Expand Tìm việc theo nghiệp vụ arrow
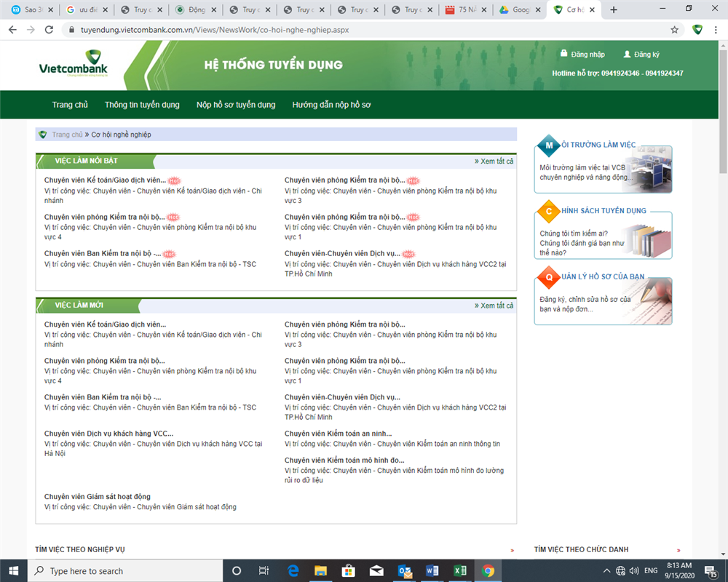Image resolution: width=728 pixels, height=582 pixels. 512,551
